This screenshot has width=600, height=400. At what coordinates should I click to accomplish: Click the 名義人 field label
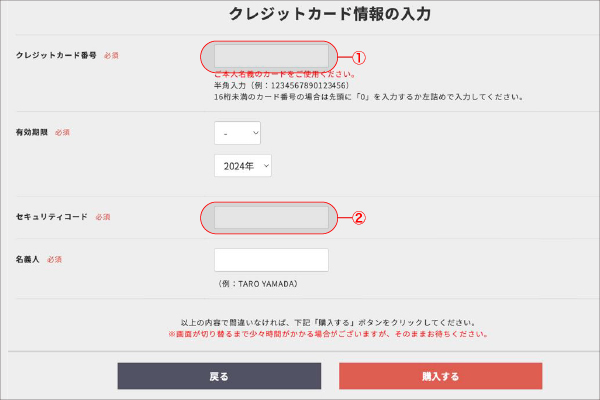tap(28, 260)
